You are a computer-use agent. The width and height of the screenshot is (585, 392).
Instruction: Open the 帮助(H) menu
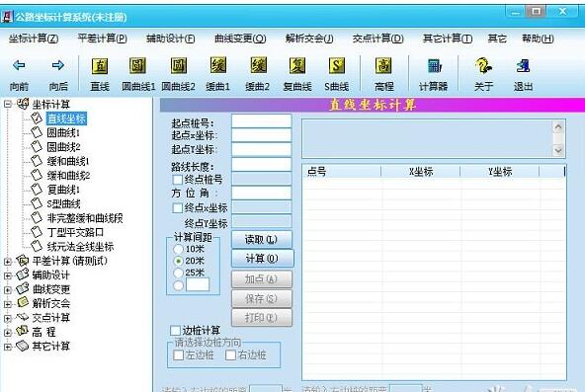click(538, 39)
